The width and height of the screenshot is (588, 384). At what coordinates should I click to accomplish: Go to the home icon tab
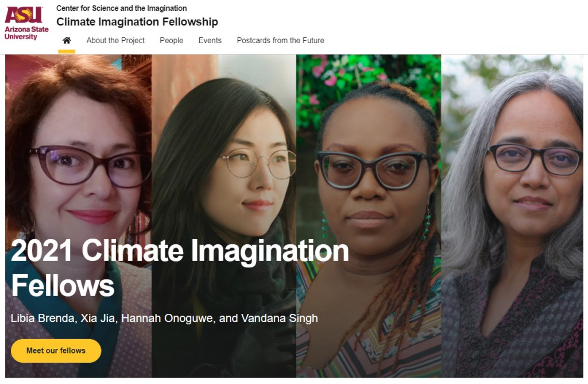click(x=67, y=40)
